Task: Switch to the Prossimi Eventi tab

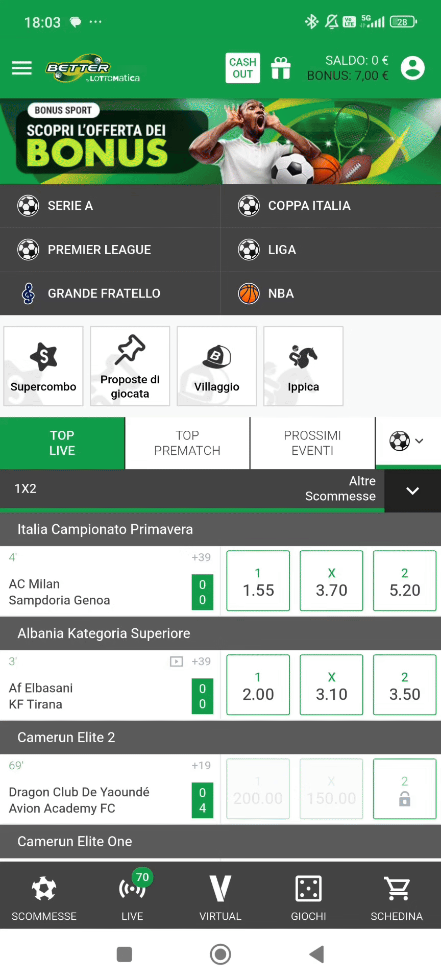Action: click(x=312, y=443)
